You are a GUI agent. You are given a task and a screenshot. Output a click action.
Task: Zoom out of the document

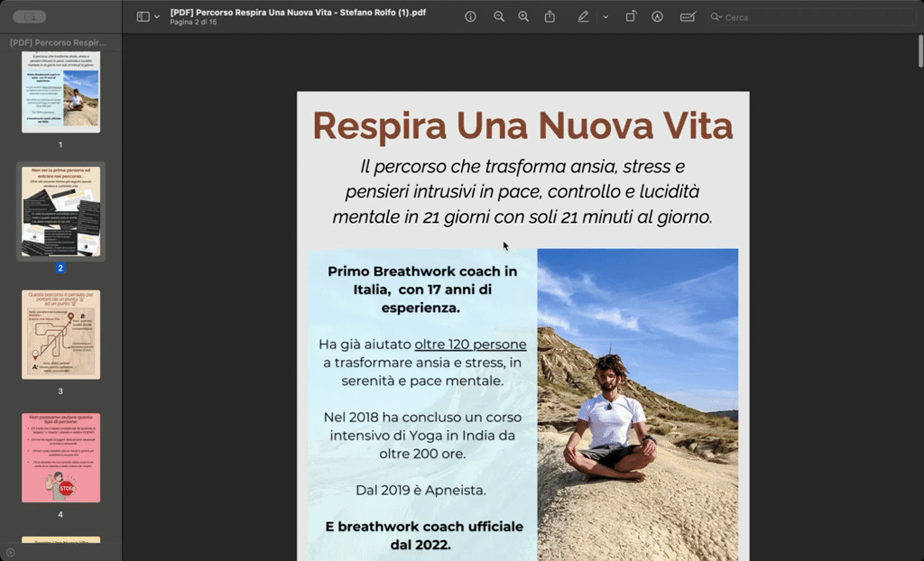pos(499,16)
